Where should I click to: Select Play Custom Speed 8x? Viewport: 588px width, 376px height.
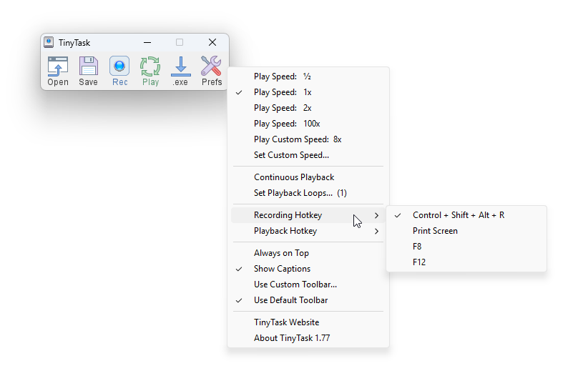click(308, 139)
